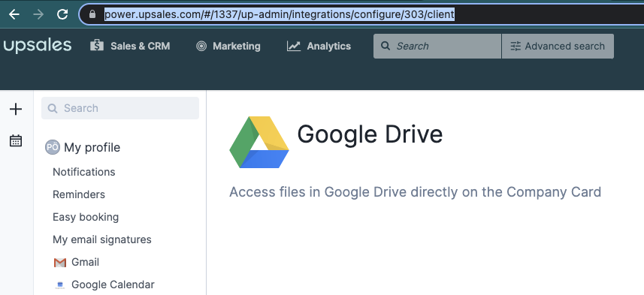
Task: Open Reminders settings
Action: (79, 194)
